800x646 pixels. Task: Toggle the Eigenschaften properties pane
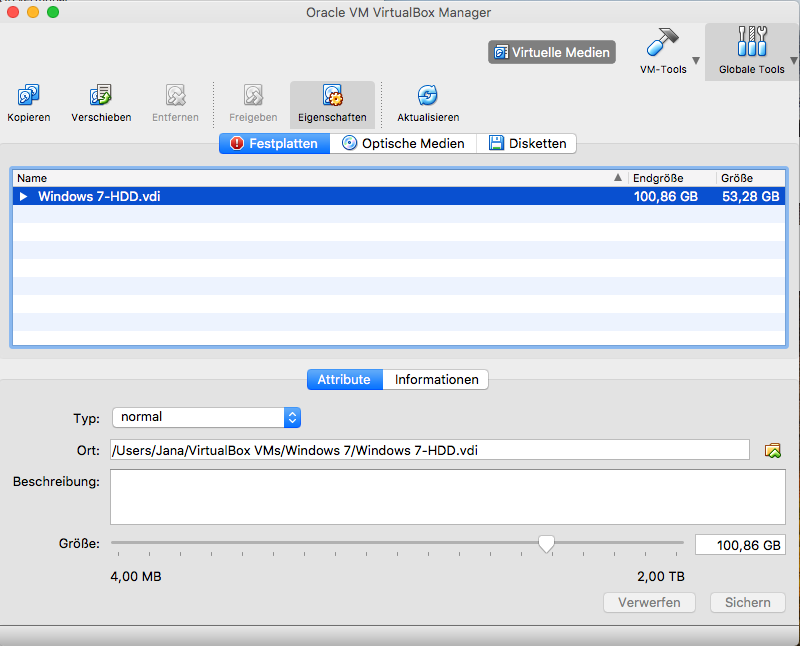[332, 105]
